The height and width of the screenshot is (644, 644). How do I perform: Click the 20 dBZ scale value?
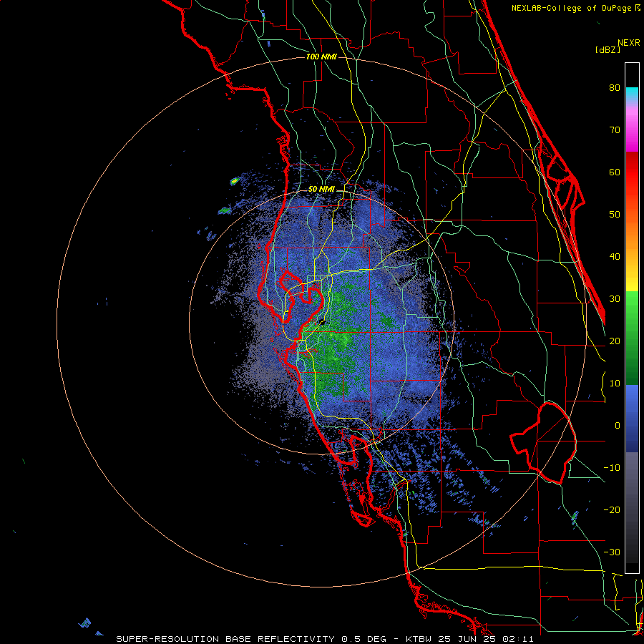(x=615, y=341)
